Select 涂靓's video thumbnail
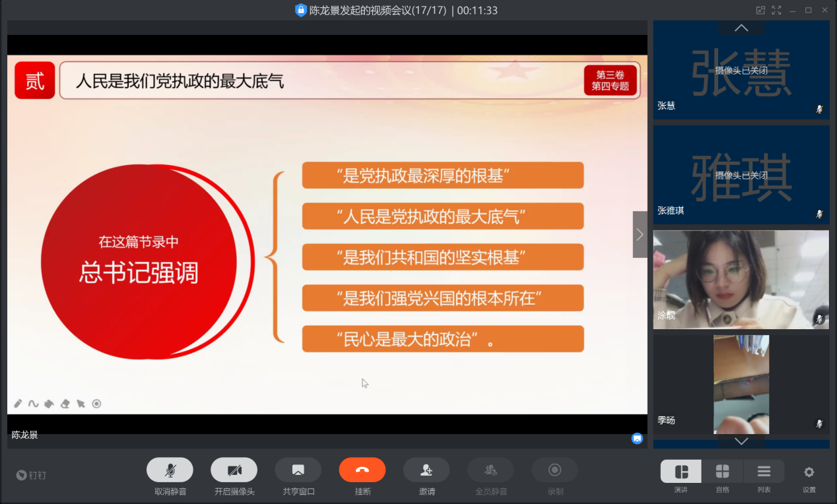This screenshot has height=504, width=837. (x=741, y=279)
